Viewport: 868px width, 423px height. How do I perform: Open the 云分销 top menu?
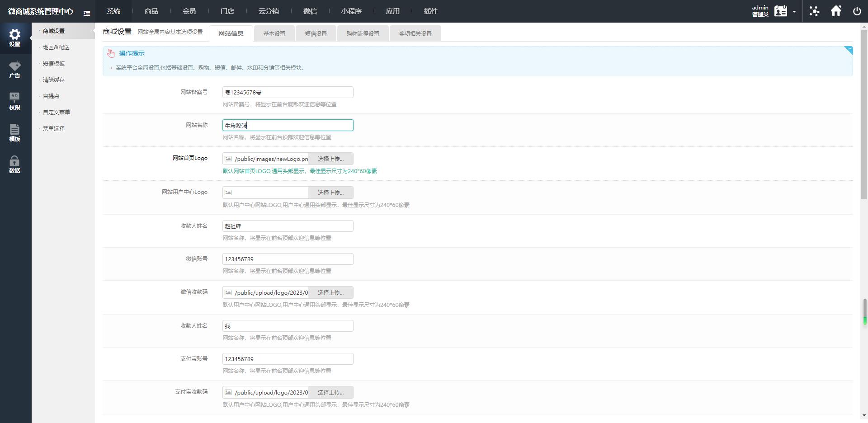(x=269, y=11)
